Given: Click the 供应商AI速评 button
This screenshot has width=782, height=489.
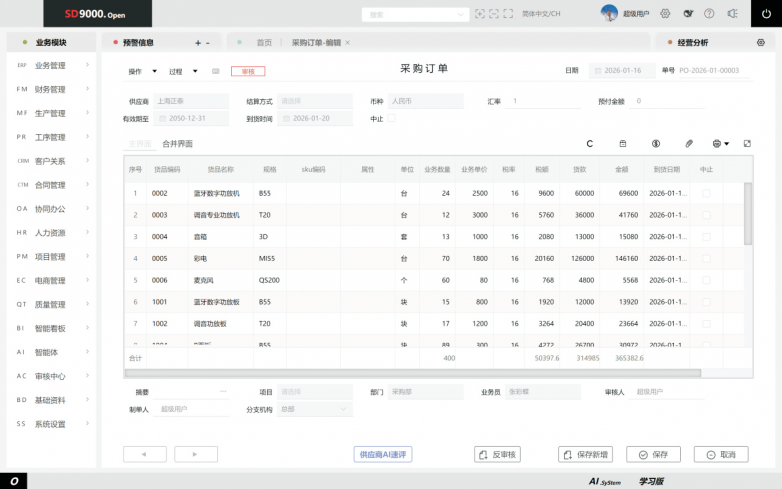Looking at the screenshot, I should tap(385, 454).
